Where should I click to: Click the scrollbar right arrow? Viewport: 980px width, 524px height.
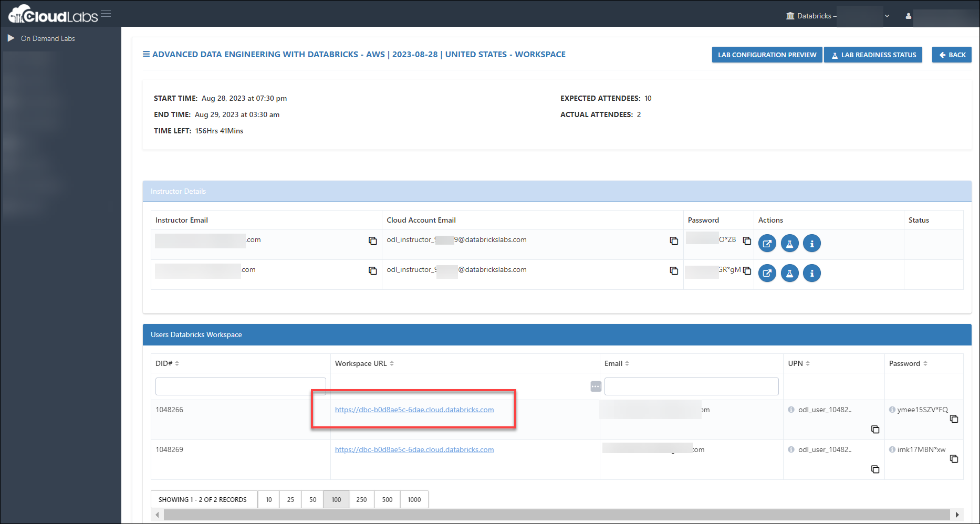click(957, 515)
